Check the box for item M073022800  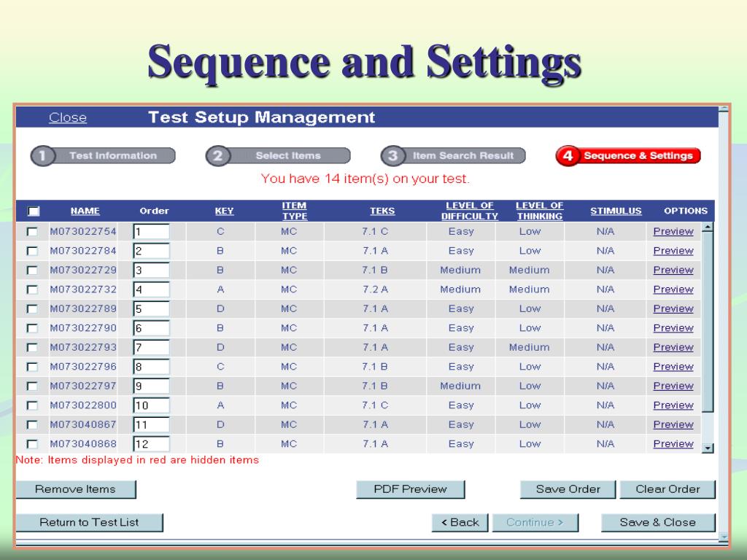(x=32, y=405)
